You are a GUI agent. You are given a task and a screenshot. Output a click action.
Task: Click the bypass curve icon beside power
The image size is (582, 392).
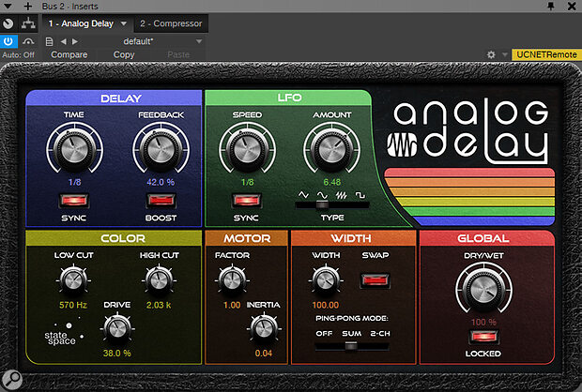point(28,41)
